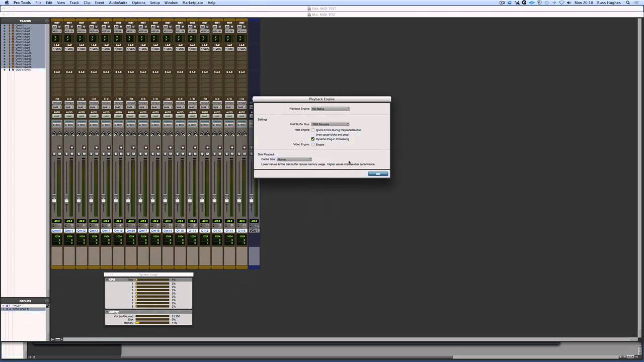Click the System Usage Memory meter
The height and width of the screenshot is (362, 644).
pyautogui.click(x=152, y=323)
